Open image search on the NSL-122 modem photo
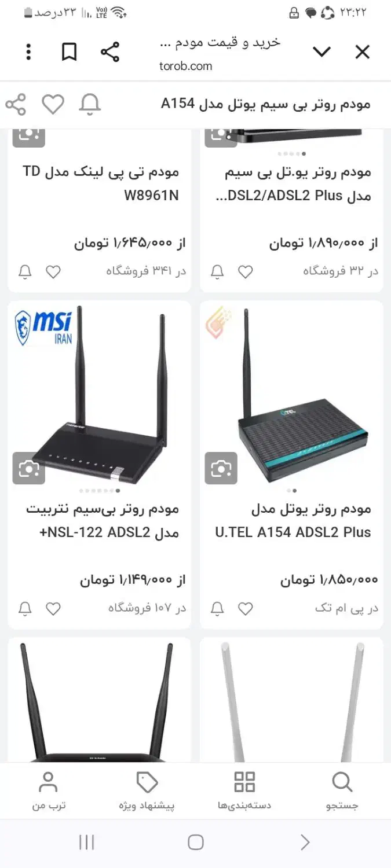Image resolution: width=391 pixels, height=868 pixels. pos(29,468)
